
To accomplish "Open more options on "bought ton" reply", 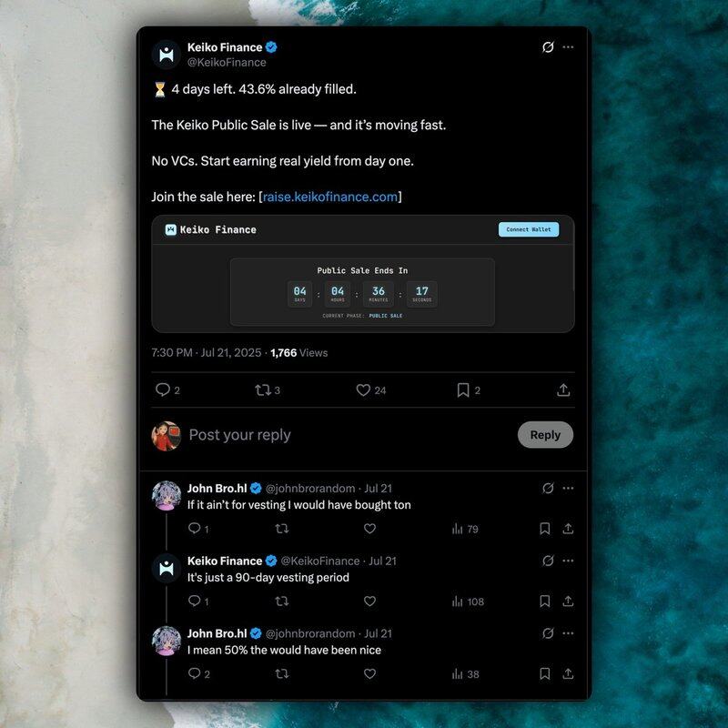I will pos(568,488).
